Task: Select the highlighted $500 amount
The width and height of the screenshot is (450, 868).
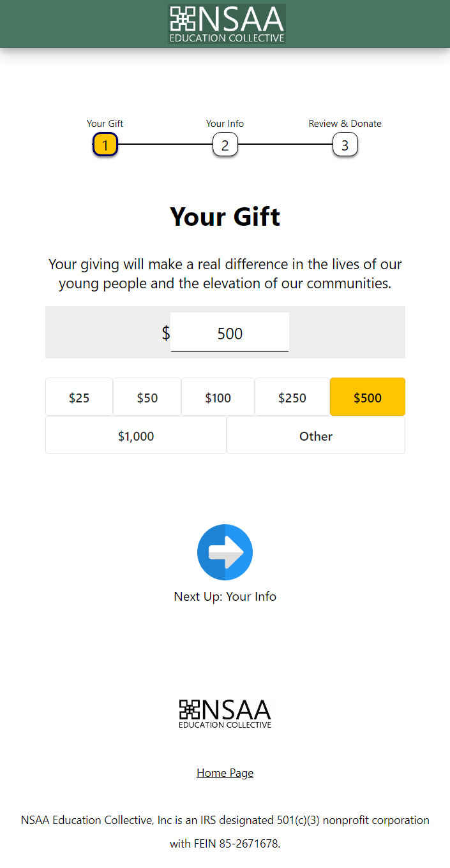Action: [367, 397]
